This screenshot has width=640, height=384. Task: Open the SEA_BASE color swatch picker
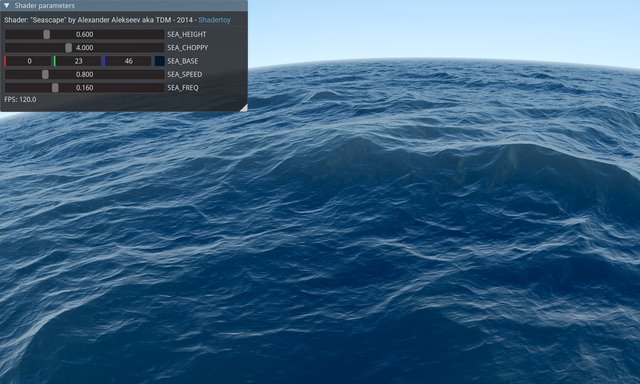160,61
